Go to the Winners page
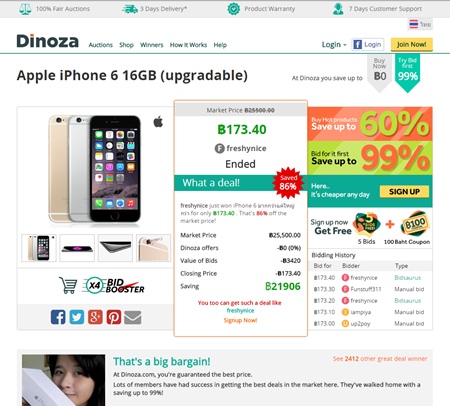The image size is (450, 406). 151,45
